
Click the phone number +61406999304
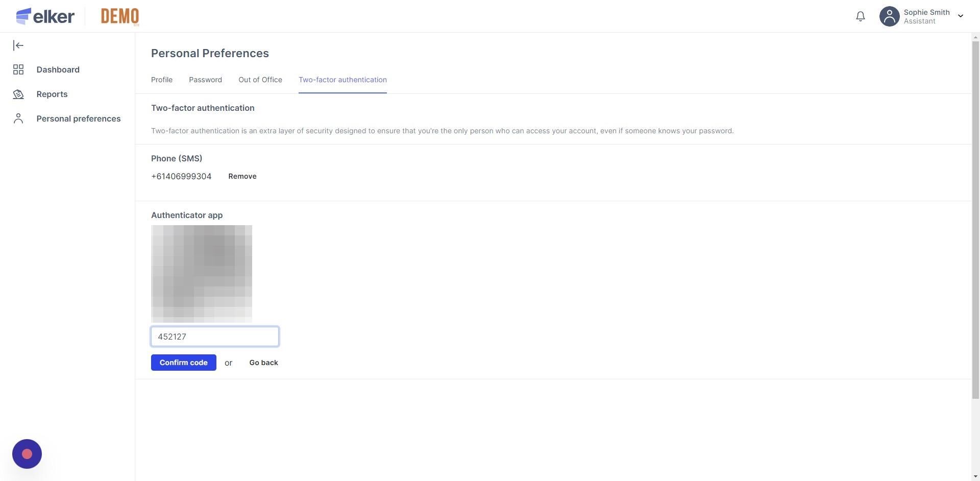tap(181, 176)
